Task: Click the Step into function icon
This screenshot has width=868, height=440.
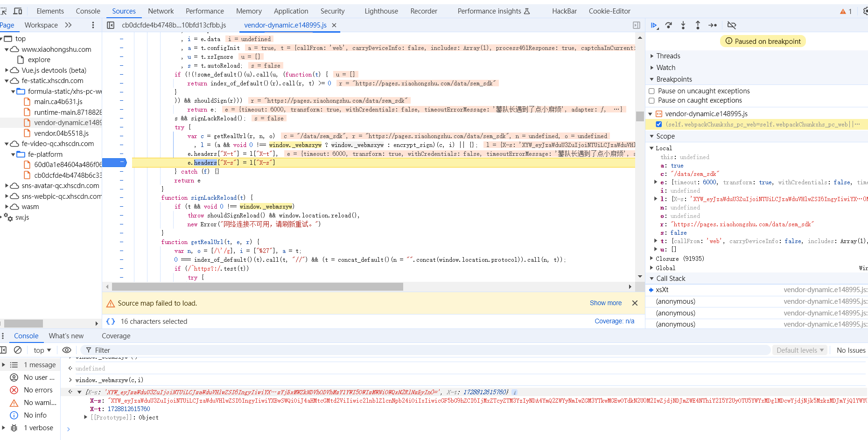Action: tap(683, 25)
